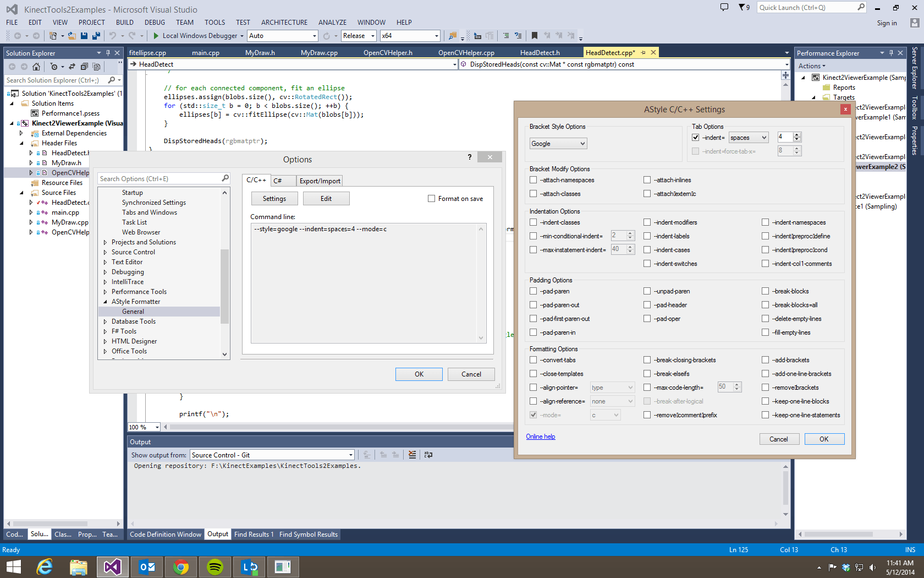
Task: Click Clear All icon in Output toolbar
Action: [413, 455]
